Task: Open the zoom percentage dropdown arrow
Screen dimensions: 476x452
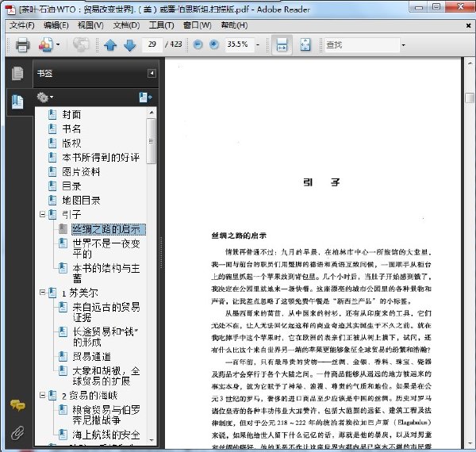Action: (258, 45)
